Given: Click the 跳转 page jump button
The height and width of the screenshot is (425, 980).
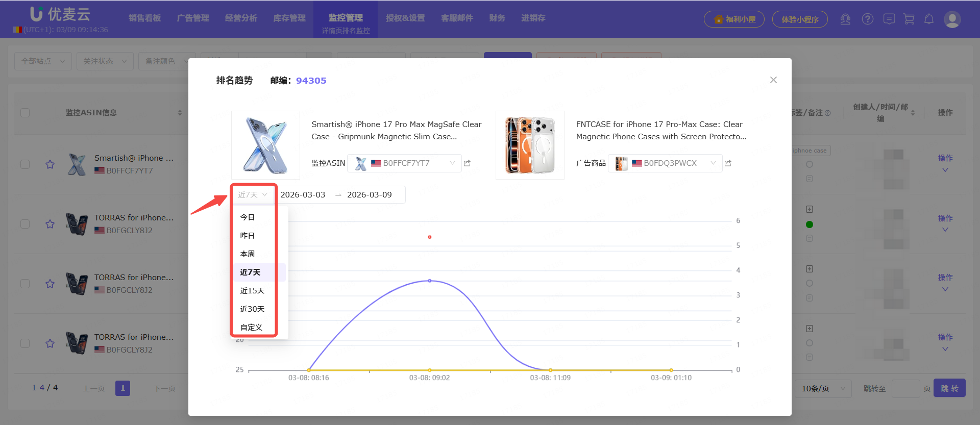Looking at the screenshot, I should 949,389.
